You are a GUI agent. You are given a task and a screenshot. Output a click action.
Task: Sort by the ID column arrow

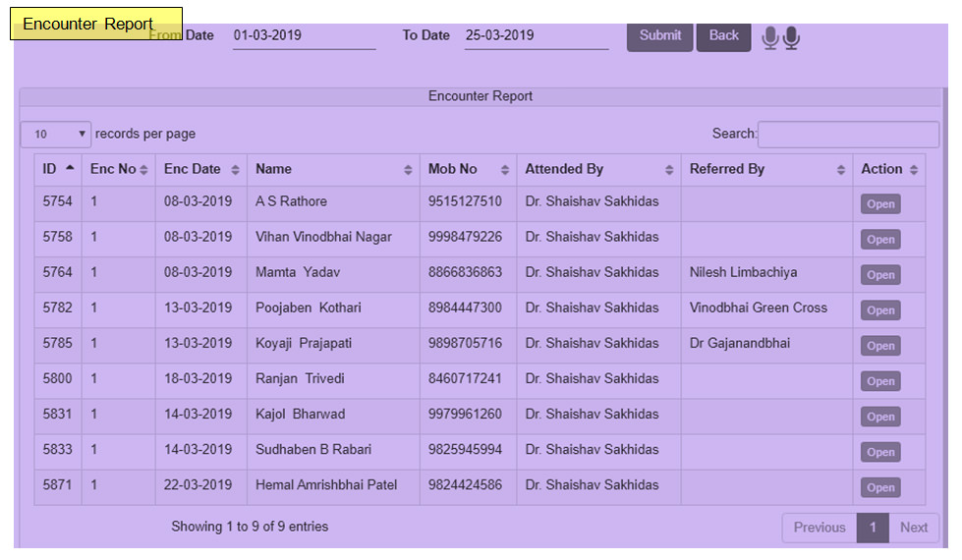point(70,169)
